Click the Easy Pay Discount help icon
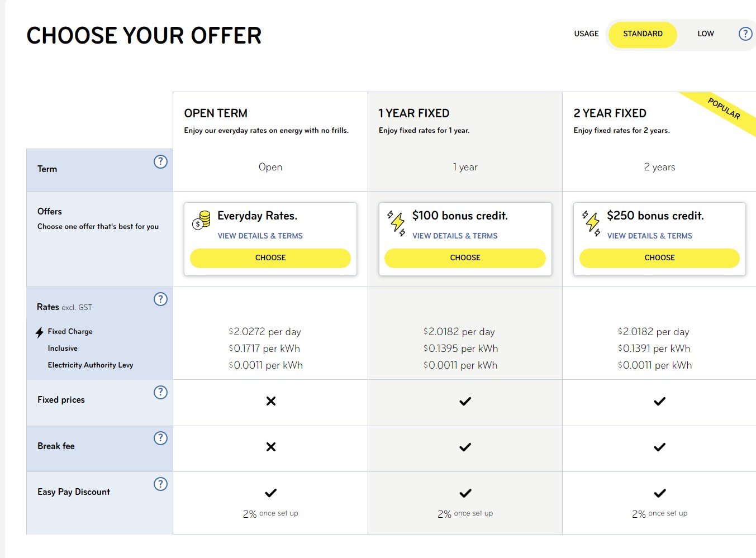 pos(160,484)
